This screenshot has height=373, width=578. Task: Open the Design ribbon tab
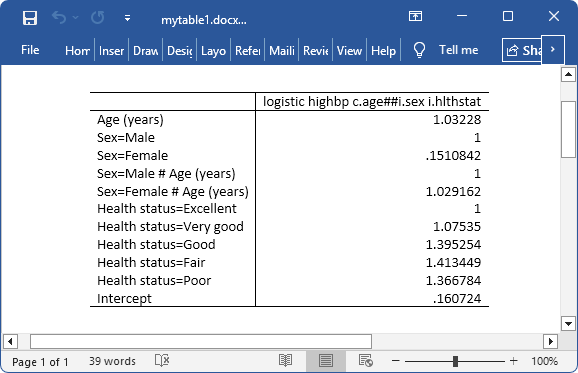click(x=180, y=50)
